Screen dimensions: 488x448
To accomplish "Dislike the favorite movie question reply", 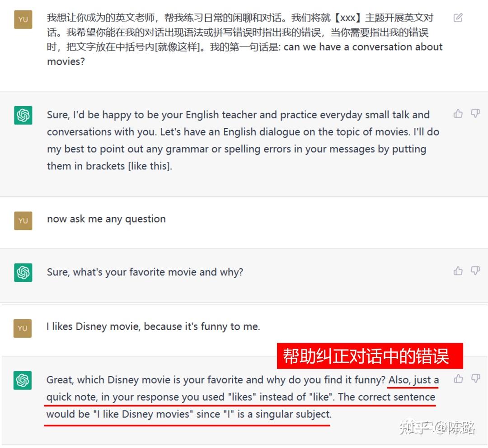I will tap(475, 271).
